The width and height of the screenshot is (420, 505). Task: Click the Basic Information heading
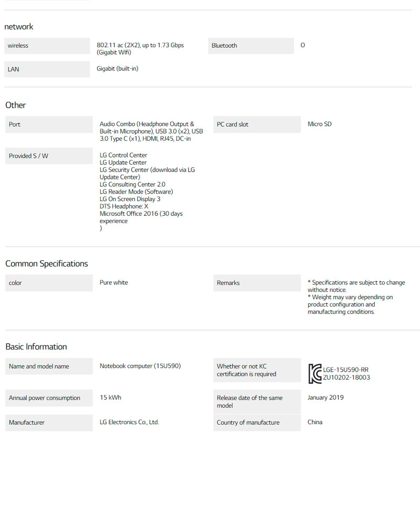tap(36, 346)
